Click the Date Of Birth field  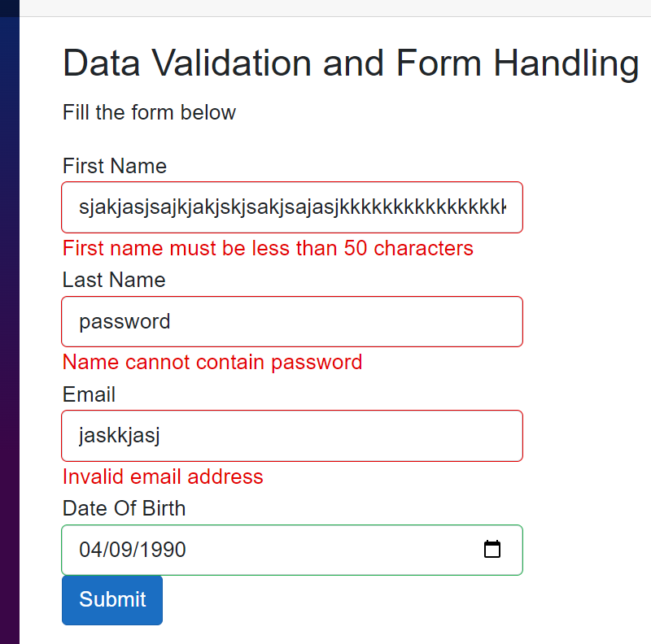pos(292,550)
